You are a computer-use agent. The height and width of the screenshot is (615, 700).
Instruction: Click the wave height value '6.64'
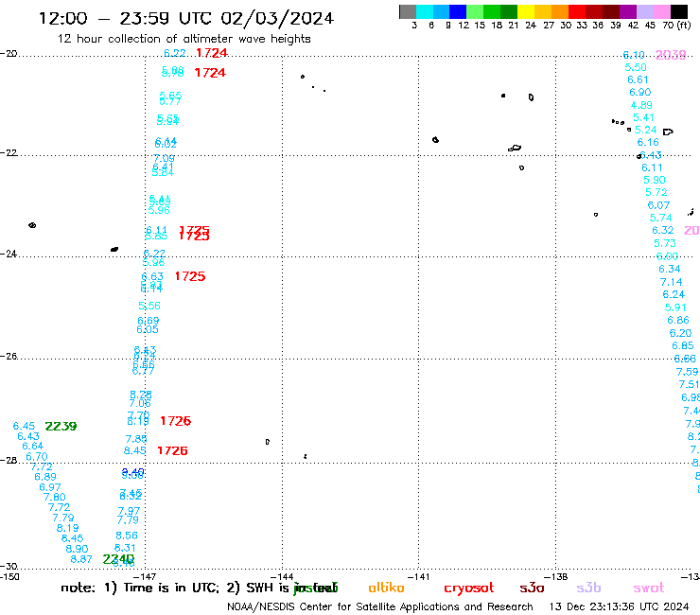(33, 446)
